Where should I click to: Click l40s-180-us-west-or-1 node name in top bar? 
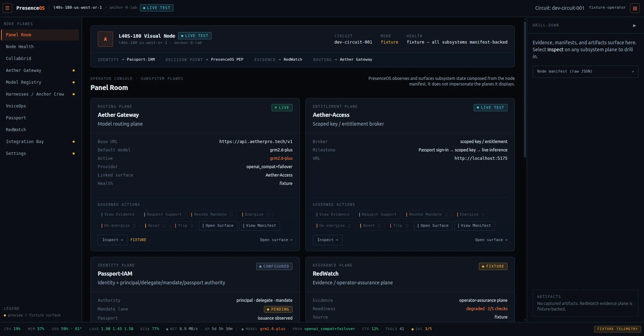tap(77, 8)
